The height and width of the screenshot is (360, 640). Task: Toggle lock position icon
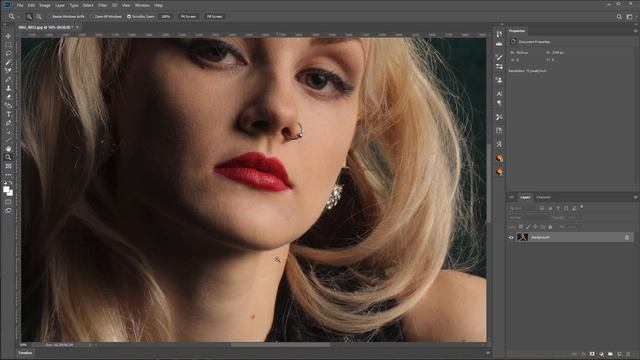536,227
